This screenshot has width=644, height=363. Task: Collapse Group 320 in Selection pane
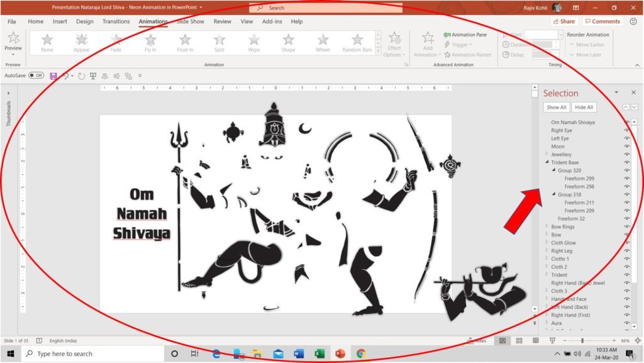[553, 170]
